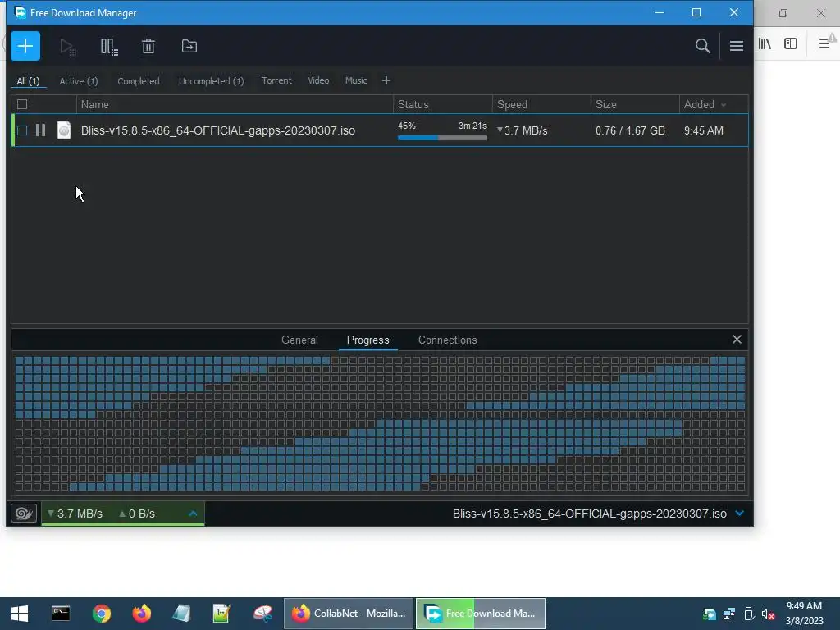840x630 pixels.
Task: Close the download details panel
Action: pos(737,339)
